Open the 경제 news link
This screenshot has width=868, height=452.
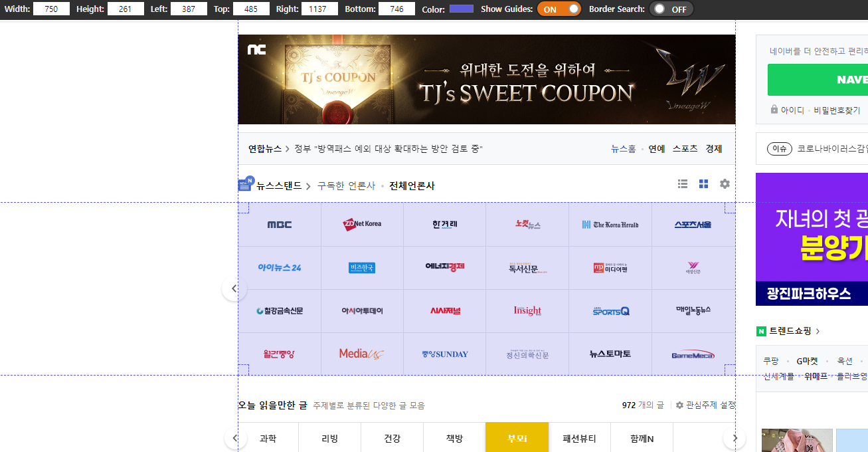point(714,149)
